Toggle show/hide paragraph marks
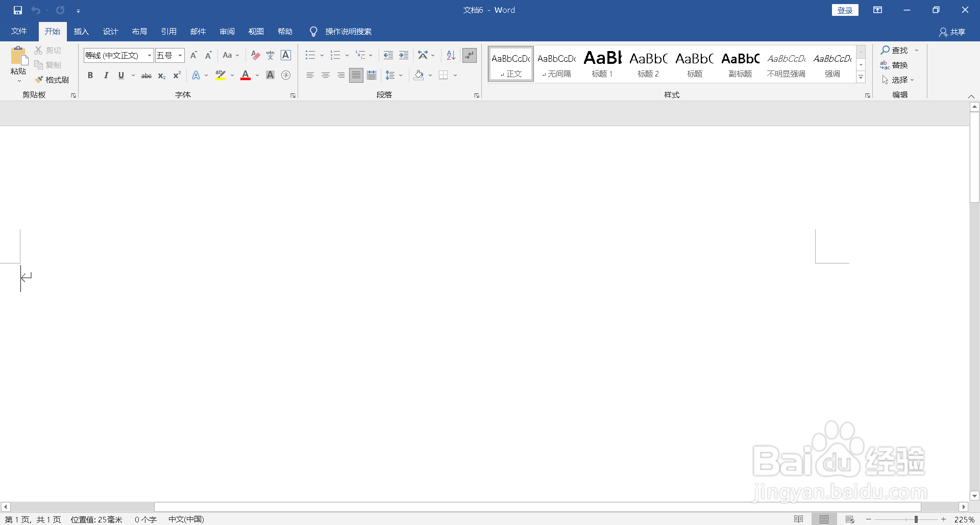The height and width of the screenshot is (525, 980). pos(470,55)
